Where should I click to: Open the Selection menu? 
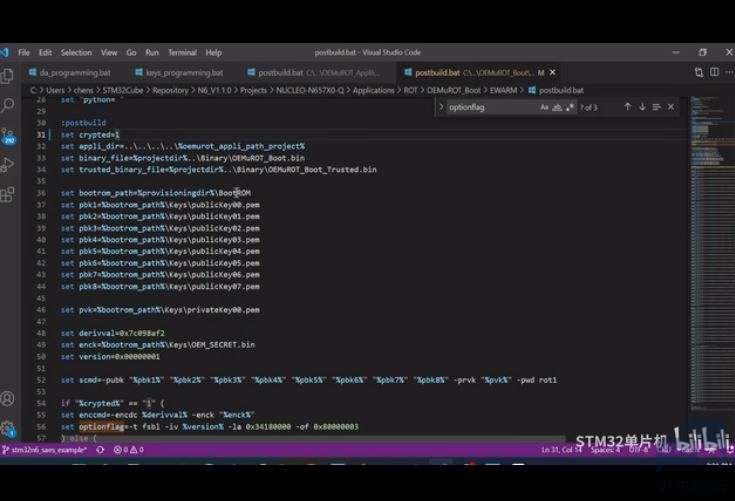click(76, 52)
